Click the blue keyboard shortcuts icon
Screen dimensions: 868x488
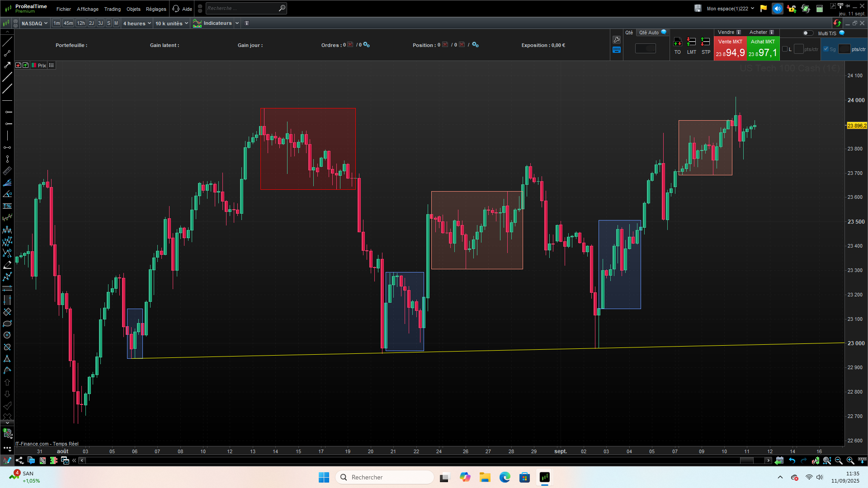[617, 50]
